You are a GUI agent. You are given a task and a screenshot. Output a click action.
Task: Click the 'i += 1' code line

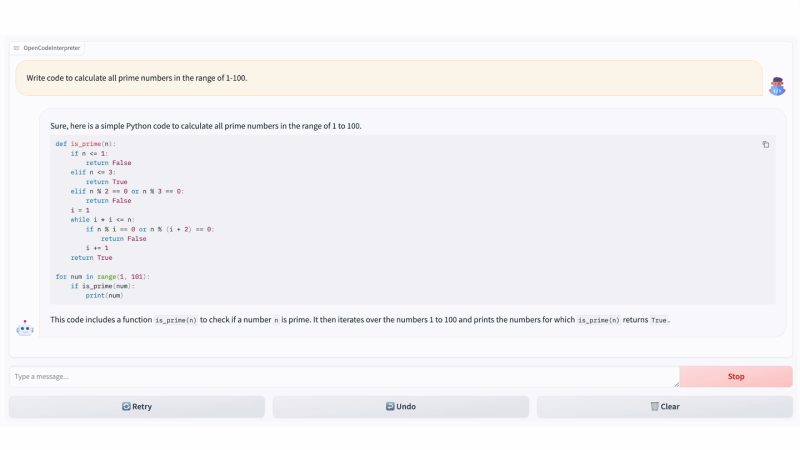click(97, 248)
